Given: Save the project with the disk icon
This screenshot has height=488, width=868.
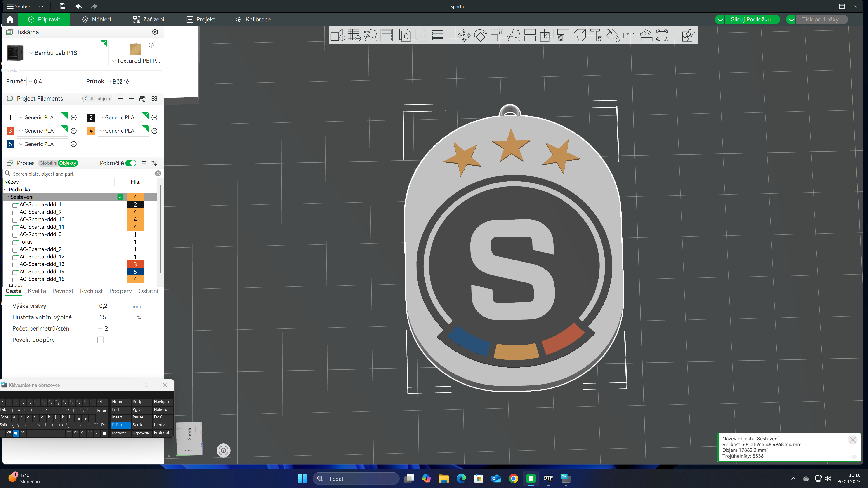Looking at the screenshot, I should [63, 6].
